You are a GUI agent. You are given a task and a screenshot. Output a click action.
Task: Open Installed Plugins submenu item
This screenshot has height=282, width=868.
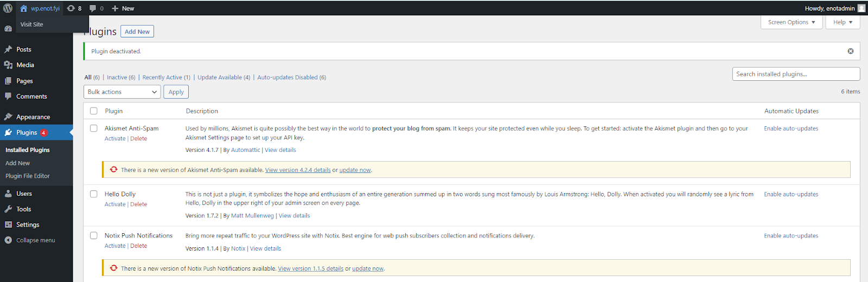[28, 150]
